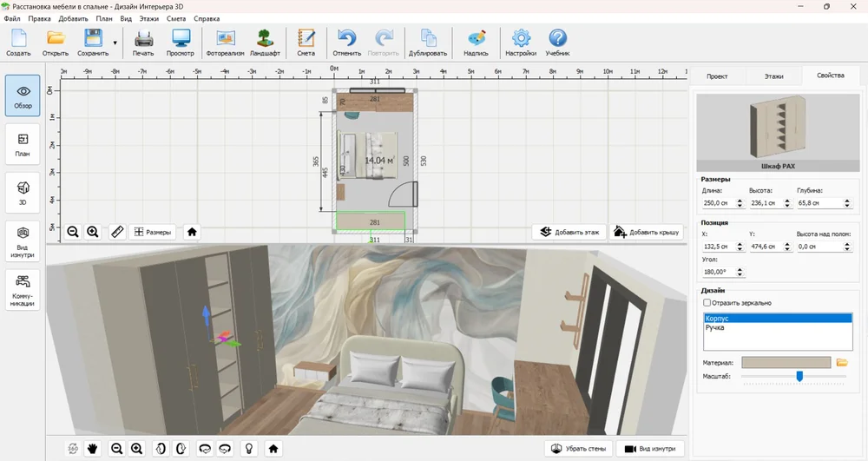Step the Длина value spinner

(x=740, y=203)
